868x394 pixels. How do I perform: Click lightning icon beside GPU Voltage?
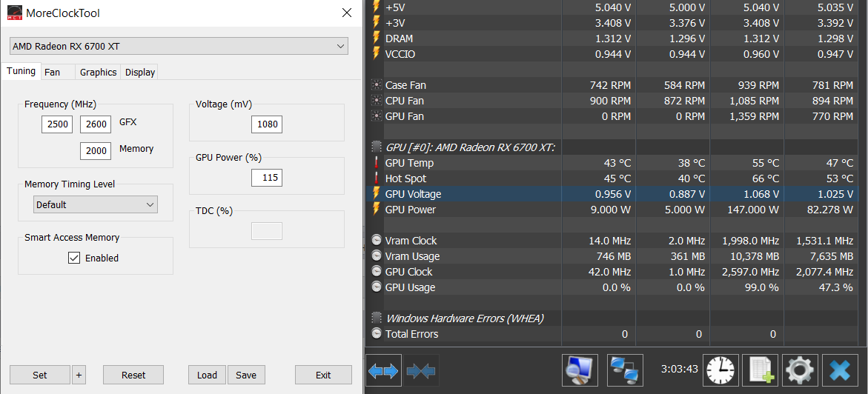point(377,194)
